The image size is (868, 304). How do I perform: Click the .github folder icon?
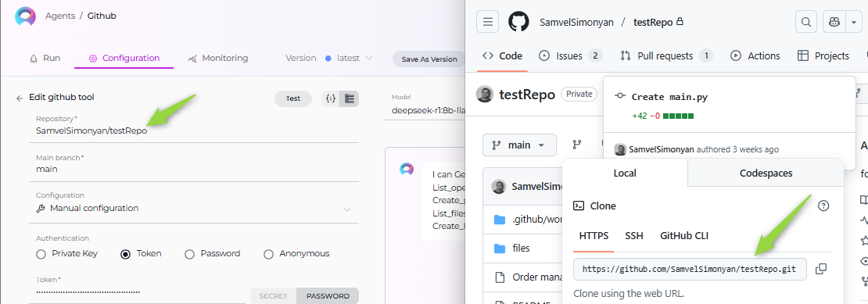coord(500,220)
